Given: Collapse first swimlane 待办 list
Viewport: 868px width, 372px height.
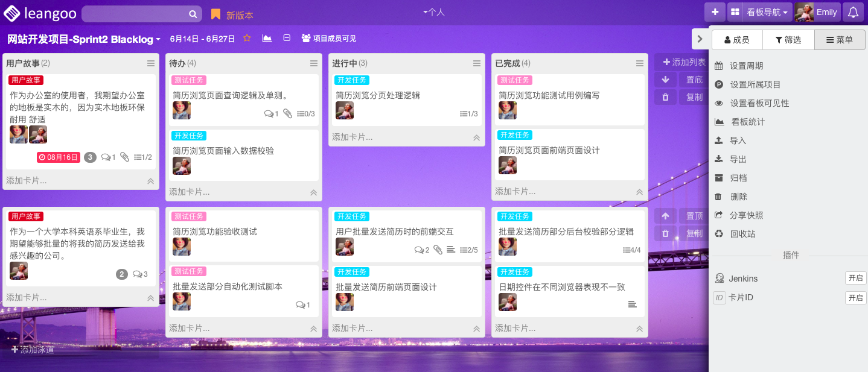Looking at the screenshot, I should [313, 192].
